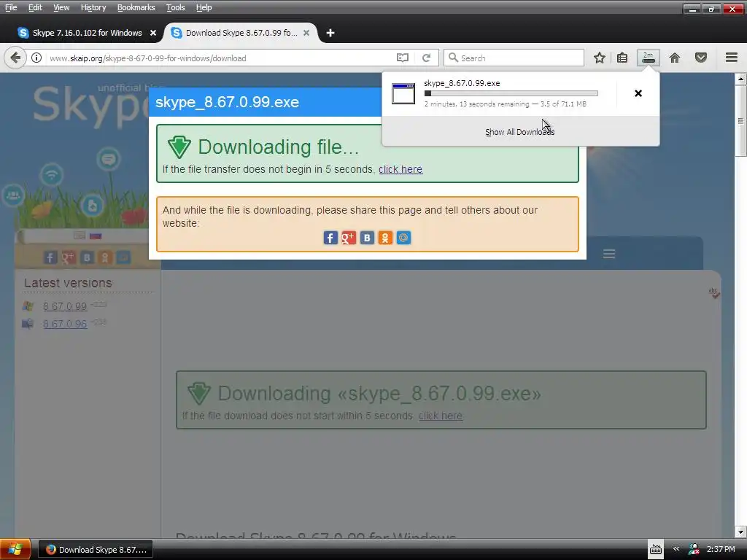Click the taskbar clock showing 2:37 PM
This screenshot has width=747, height=560.
click(x=720, y=549)
